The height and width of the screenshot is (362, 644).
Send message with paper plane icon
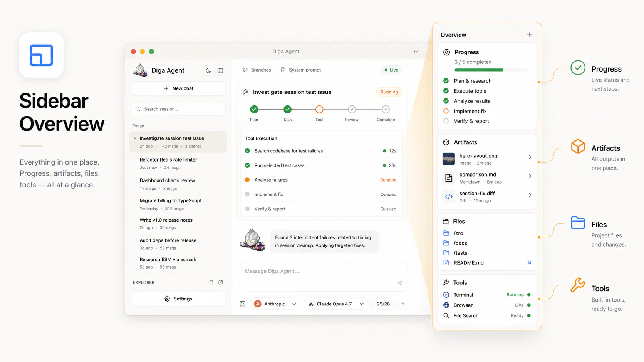400,283
